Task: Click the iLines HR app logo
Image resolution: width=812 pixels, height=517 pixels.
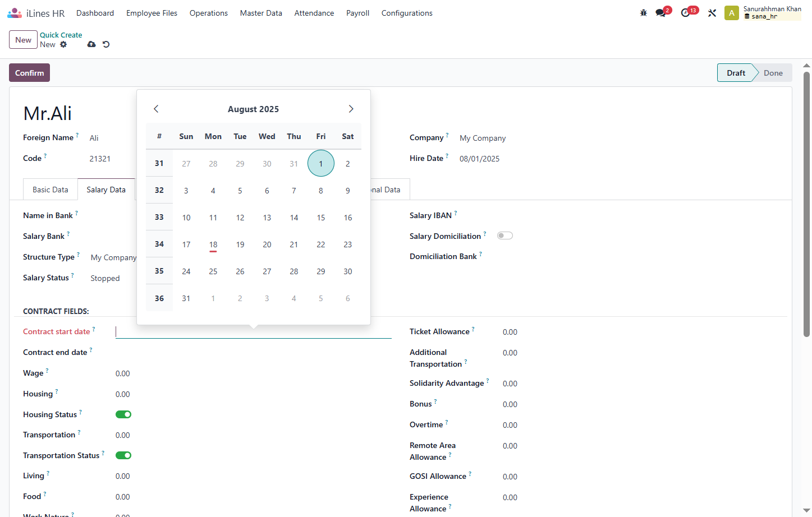Action: pyautogui.click(x=15, y=13)
